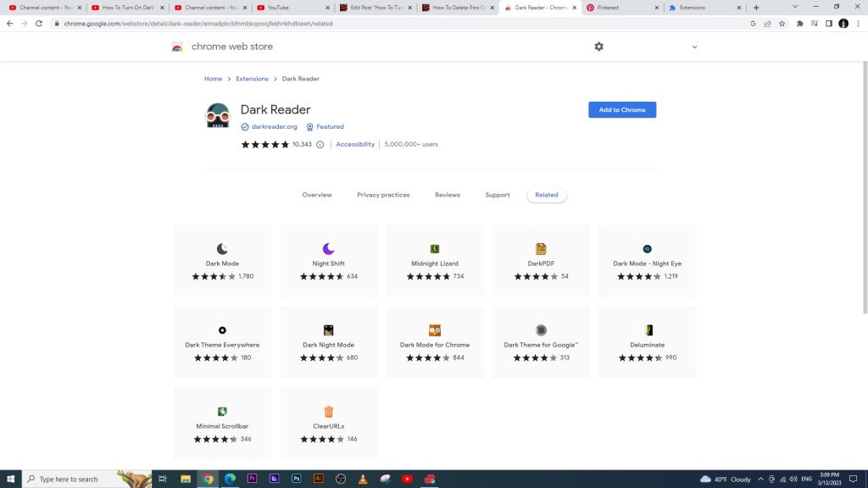Image resolution: width=868 pixels, height=488 pixels.
Task: Expand the account dropdown chevron in header
Action: tap(695, 47)
